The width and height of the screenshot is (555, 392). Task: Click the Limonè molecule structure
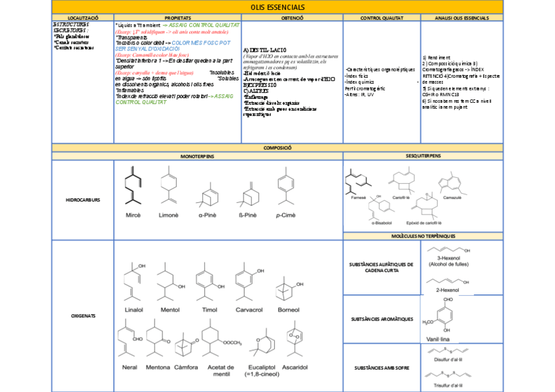[x=169, y=185]
